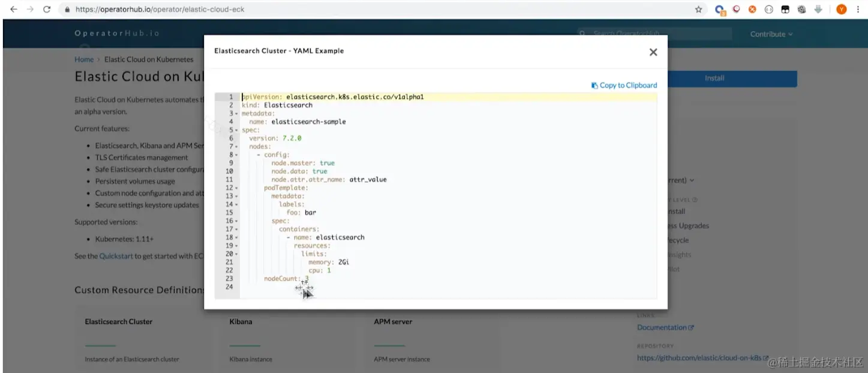Collapse the spec block at line 5
Viewport: 868px width, 373px height.
tap(236, 130)
